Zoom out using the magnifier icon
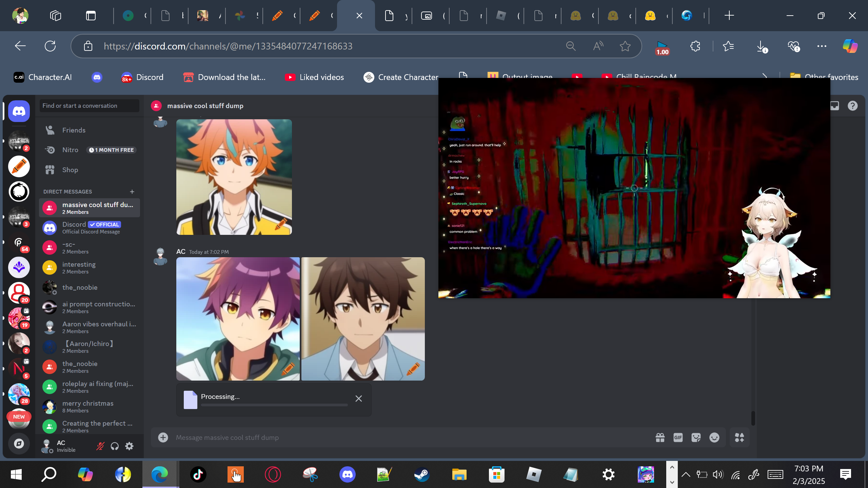Screen dimensions: 868x488 tap(571, 46)
